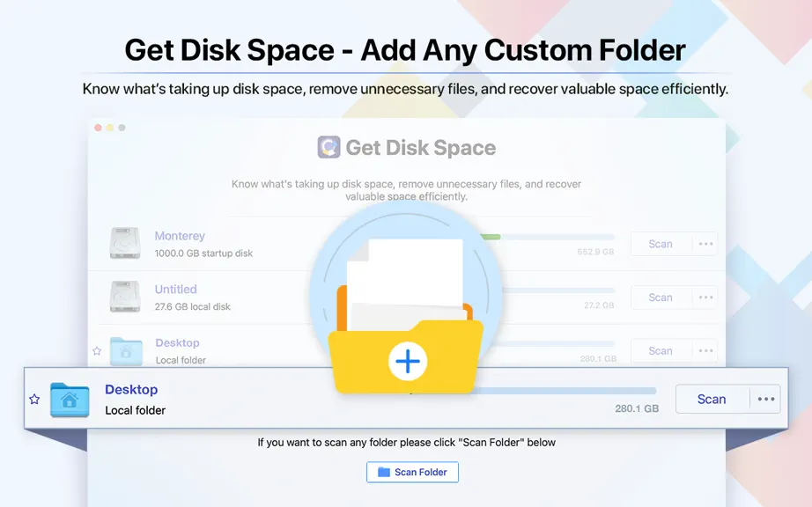Click the highlighted Desktop home folder icon

tap(70, 400)
